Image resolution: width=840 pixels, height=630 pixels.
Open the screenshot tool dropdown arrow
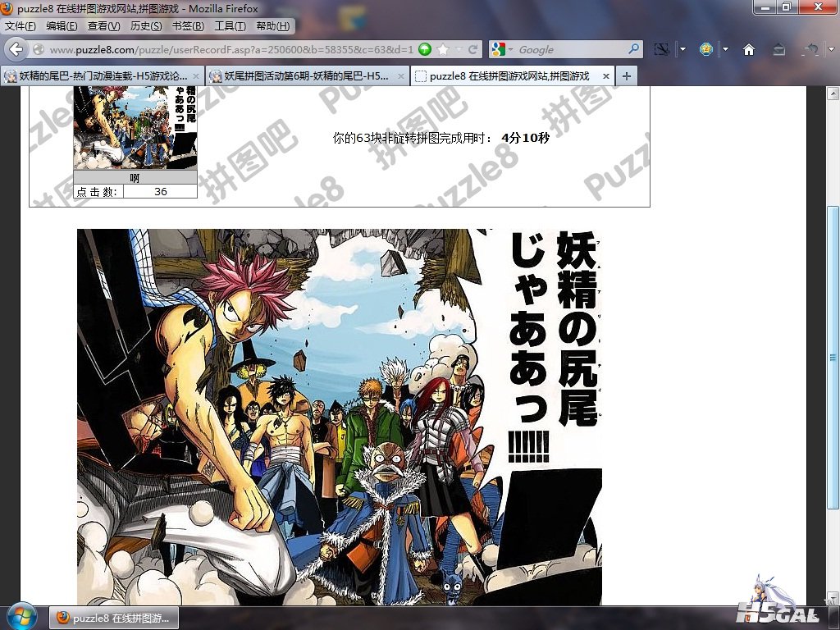(682, 49)
